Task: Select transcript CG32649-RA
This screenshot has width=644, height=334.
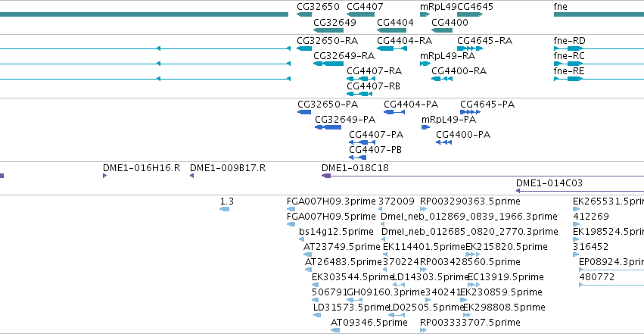Action: pos(328,64)
